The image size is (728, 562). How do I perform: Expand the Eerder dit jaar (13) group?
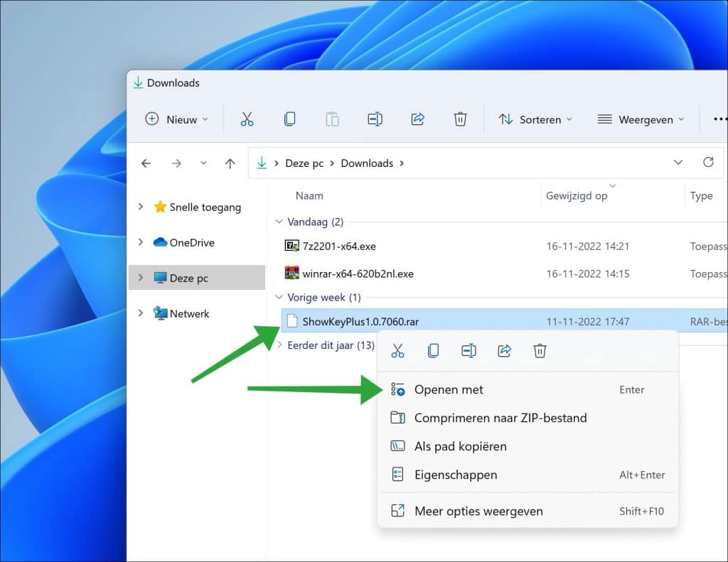coord(278,345)
